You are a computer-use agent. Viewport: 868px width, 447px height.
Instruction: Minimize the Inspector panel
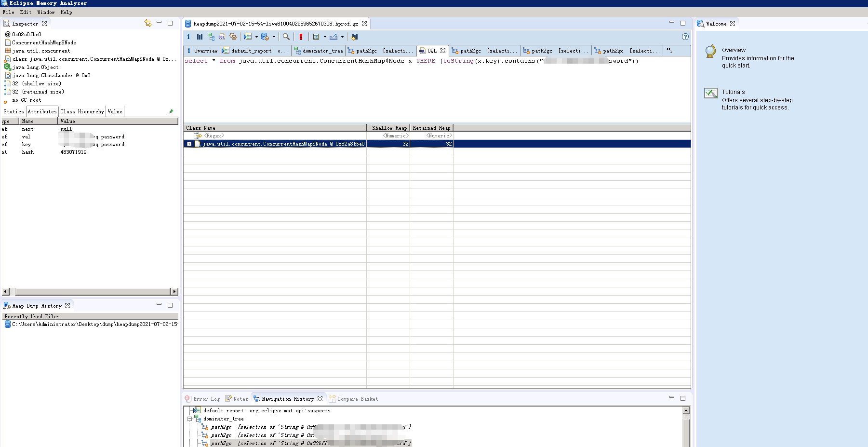[x=159, y=23]
